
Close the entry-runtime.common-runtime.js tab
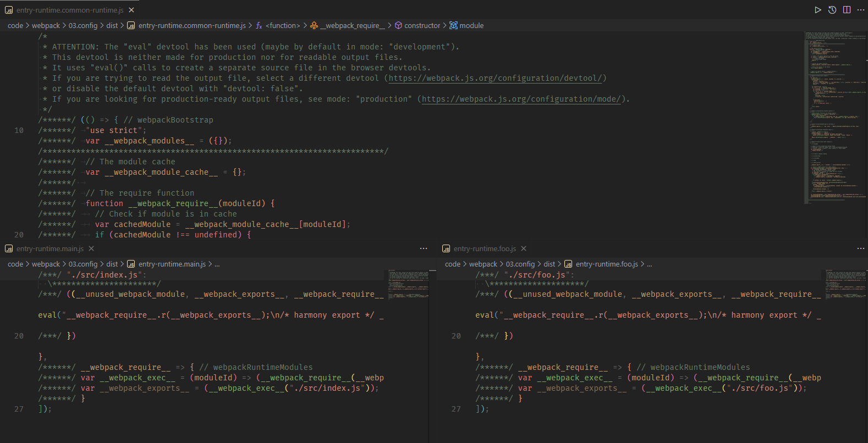point(131,10)
